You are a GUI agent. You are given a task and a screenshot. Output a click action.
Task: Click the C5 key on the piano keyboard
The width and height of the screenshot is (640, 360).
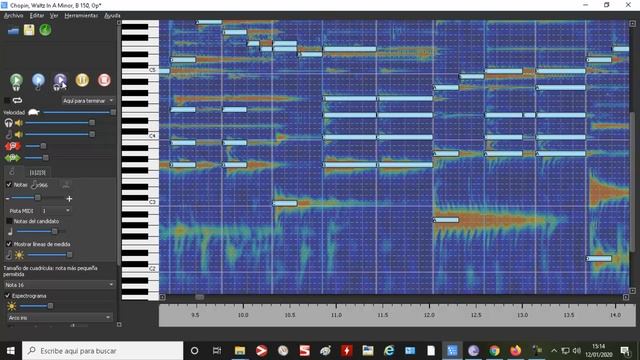coord(152,70)
